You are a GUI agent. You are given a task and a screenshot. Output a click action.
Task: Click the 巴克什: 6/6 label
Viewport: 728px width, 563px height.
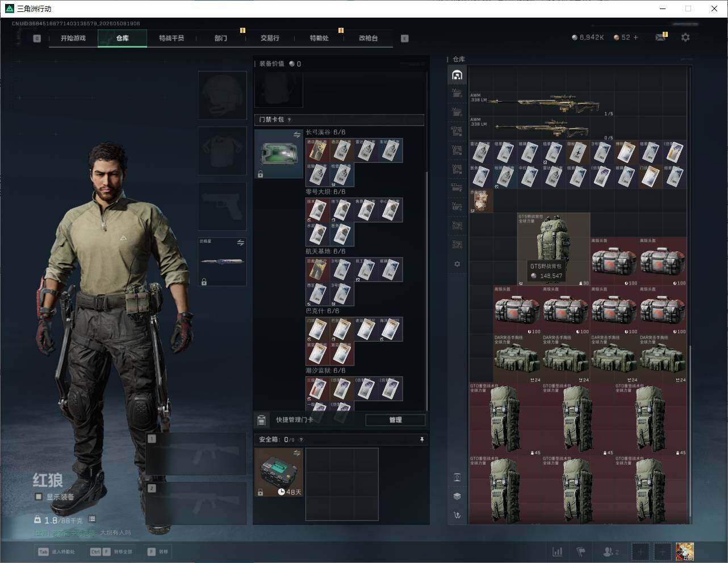pos(322,311)
